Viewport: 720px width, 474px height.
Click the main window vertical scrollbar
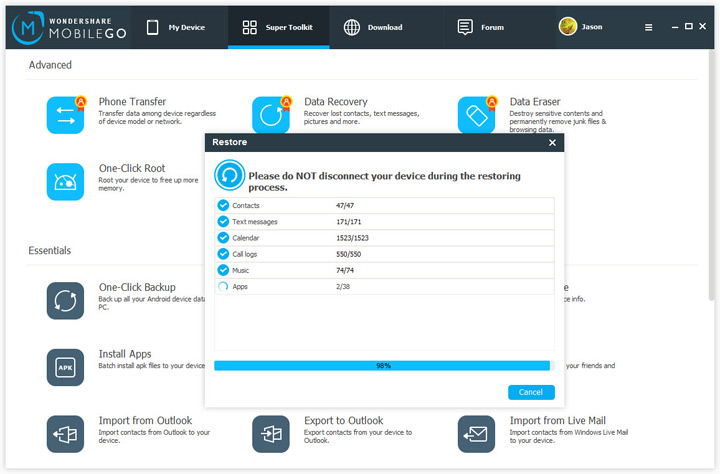click(x=711, y=175)
